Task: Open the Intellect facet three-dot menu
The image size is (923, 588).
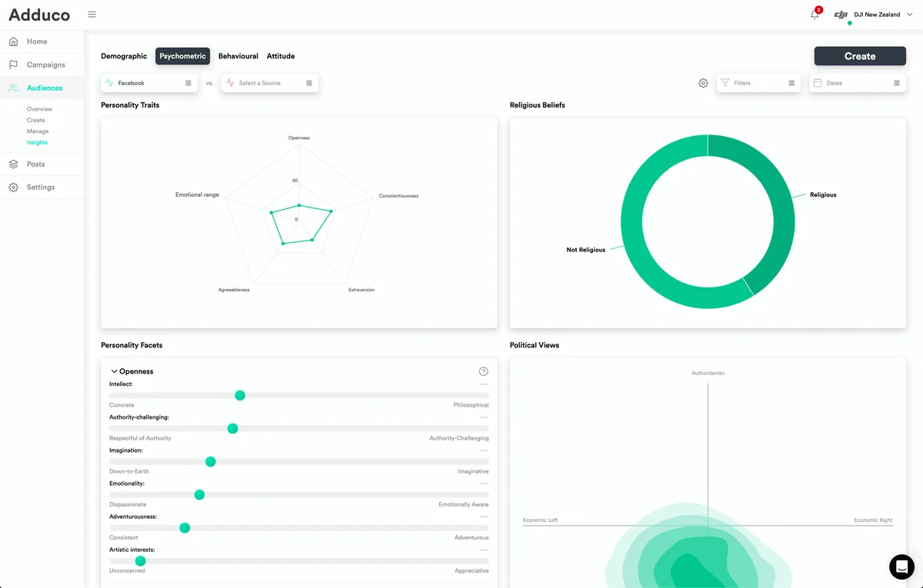Action: click(x=483, y=384)
